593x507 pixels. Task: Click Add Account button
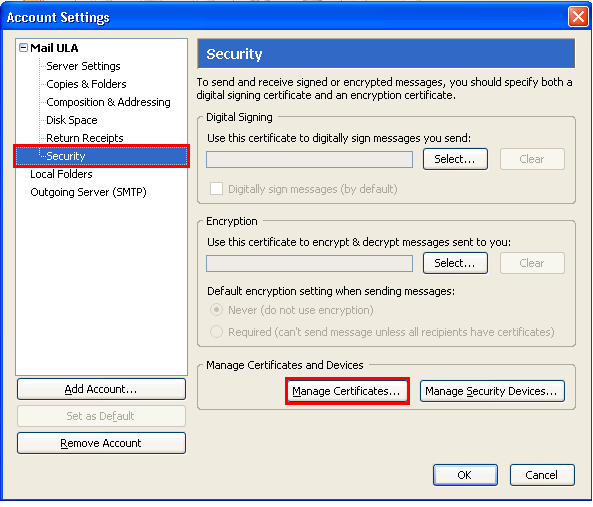pyautogui.click(x=101, y=389)
